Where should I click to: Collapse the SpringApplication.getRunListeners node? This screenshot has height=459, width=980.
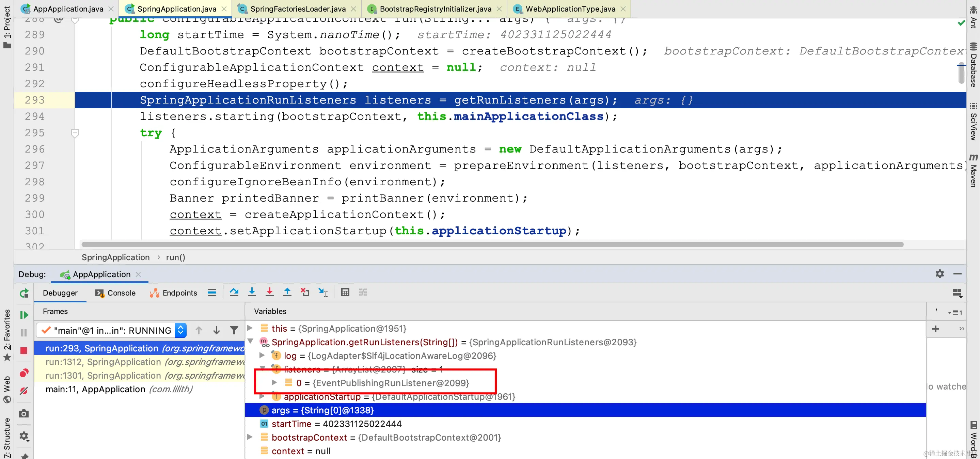251,342
